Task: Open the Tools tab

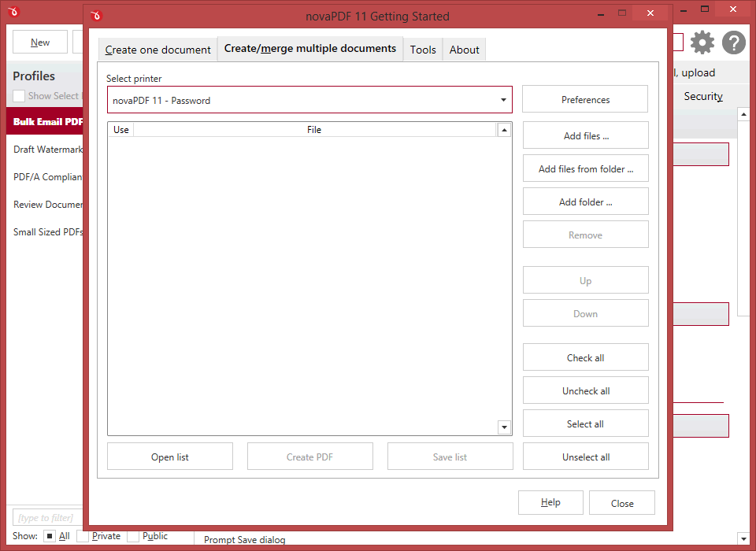Action: coord(423,50)
